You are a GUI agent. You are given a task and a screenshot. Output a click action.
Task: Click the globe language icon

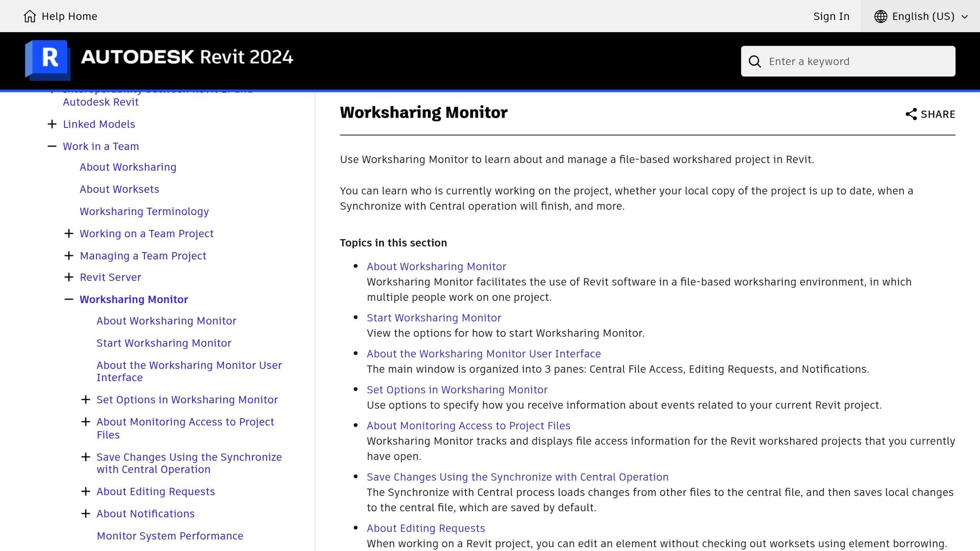click(x=880, y=16)
